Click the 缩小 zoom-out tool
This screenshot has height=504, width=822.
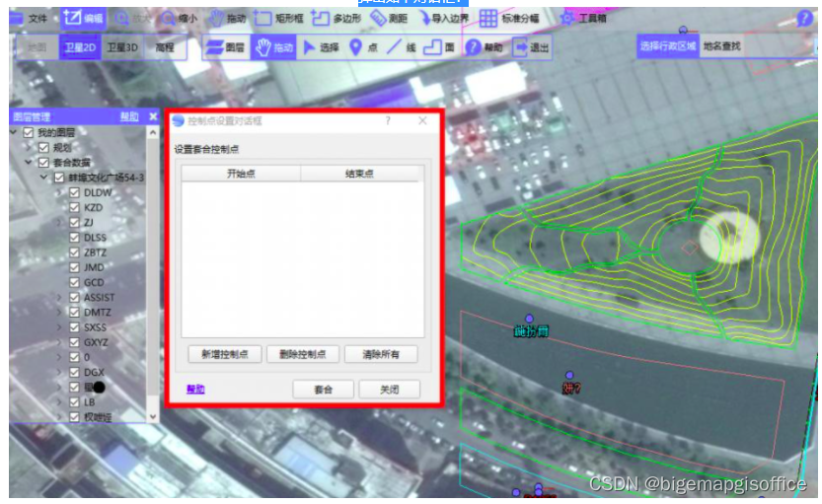coord(180,19)
